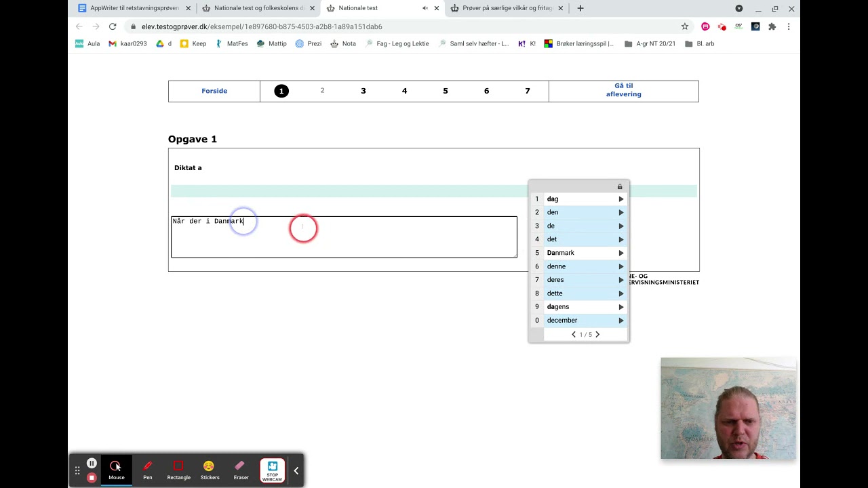Toggle the lock icon on the word suggestion panel
This screenshot has width=868, height=488.
620,187
